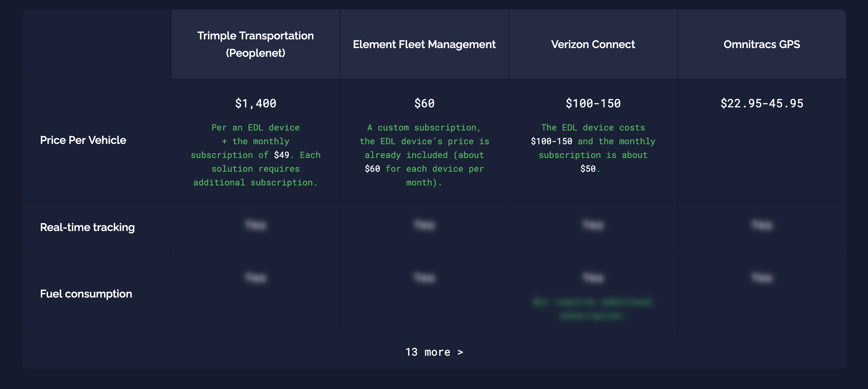Select the large $60 price heading for Element Fleet
Image resolution: width=868 pixels, height=389 pixels.
click(424, 103)
